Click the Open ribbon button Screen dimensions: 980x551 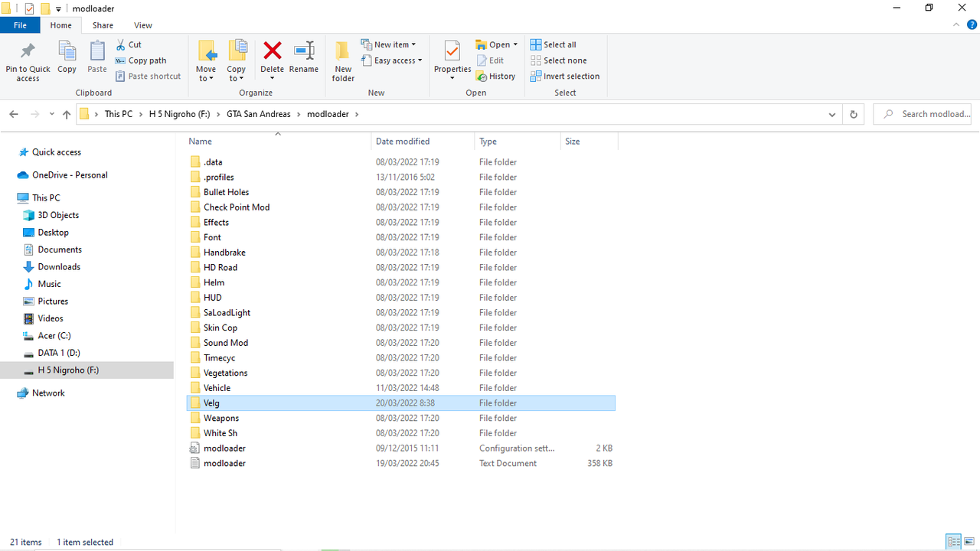tap(496, 44)
